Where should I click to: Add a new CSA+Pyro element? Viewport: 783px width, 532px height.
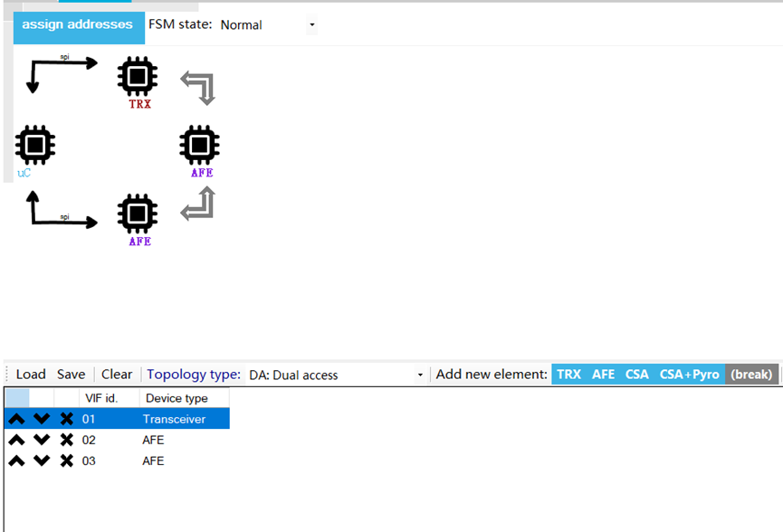(689, 375)
